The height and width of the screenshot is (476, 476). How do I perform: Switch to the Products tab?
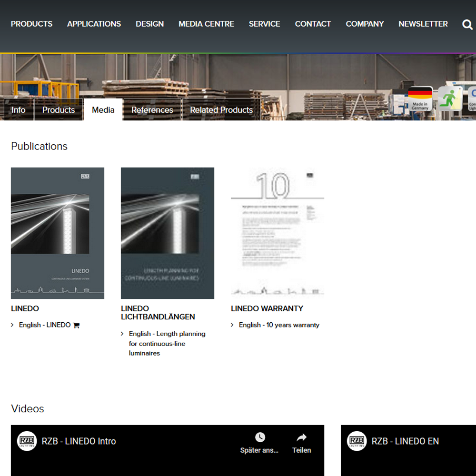point(59,109)
